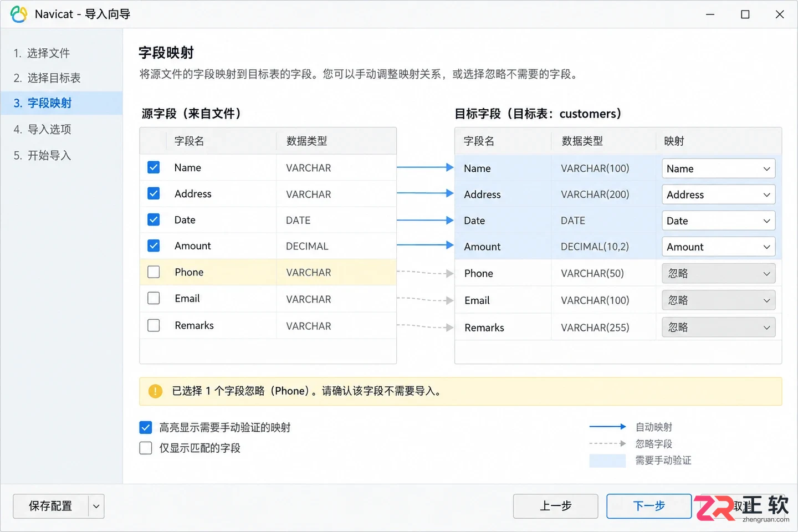Screen dimensions: 798x532
Task: Open the 保存配置 split-button arrow
Action: point(96,507)
